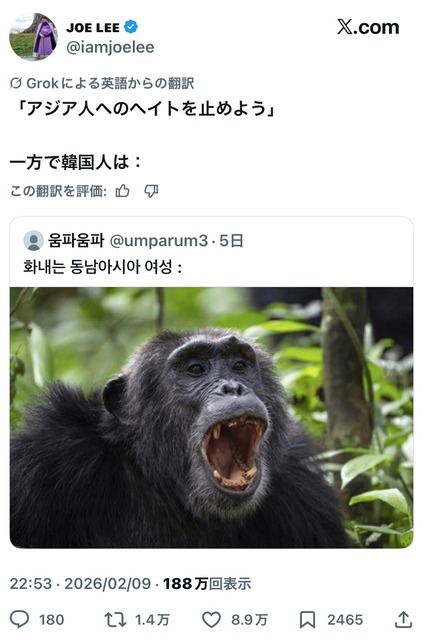423x640 pixels.
Task: Open quoted user @umparum3 handle
Action: (x=159, y=241)
